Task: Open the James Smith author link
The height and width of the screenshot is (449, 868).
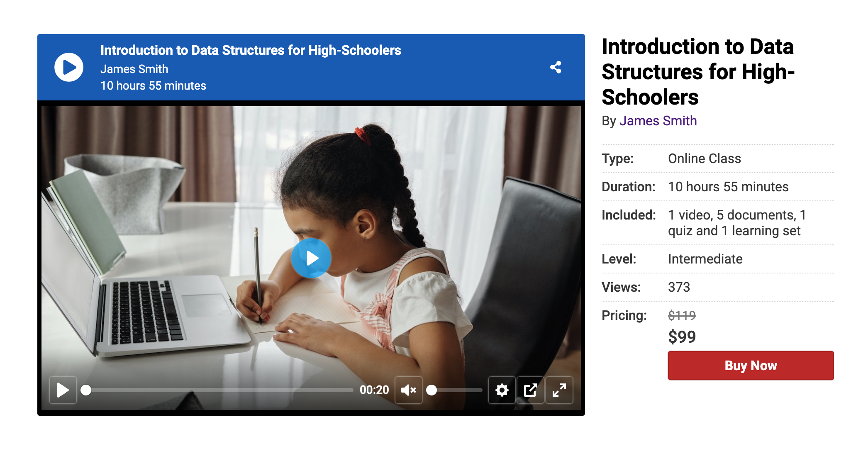Action: pyautogui.click(x=658, y=121)
